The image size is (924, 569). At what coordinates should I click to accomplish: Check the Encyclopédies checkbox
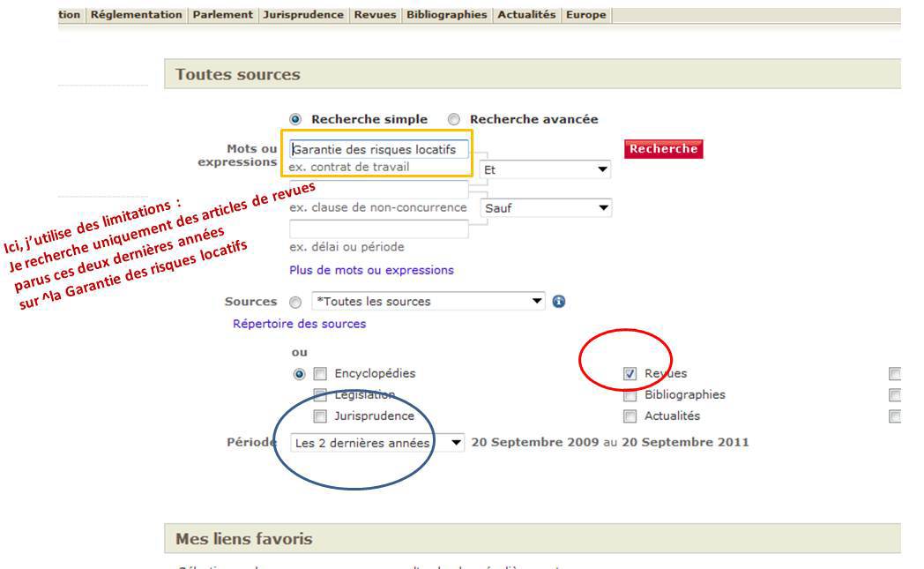pos(321,373)
